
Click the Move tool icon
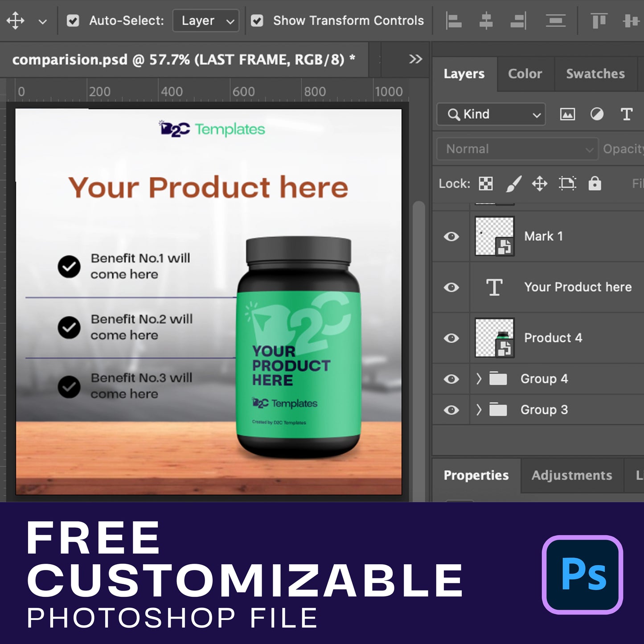(15, 21)
